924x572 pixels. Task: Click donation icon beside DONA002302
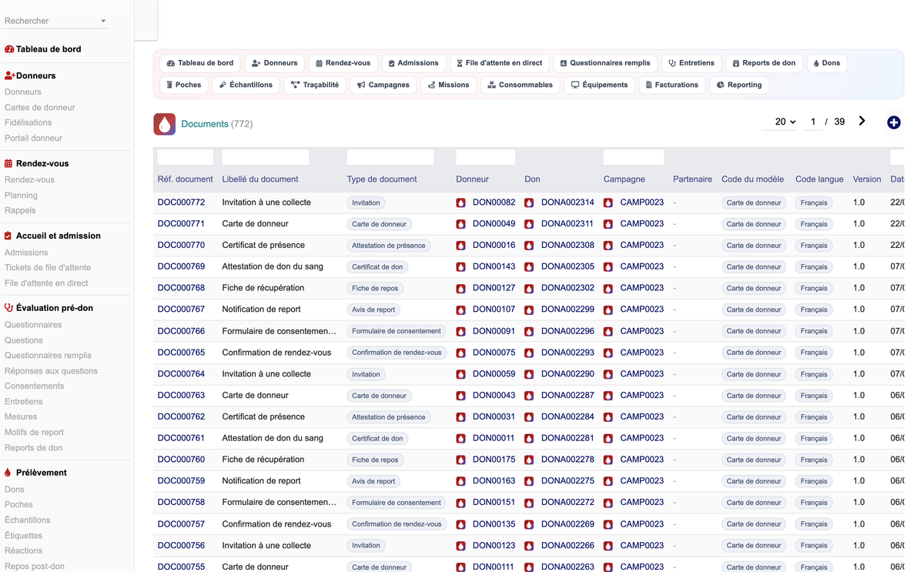tap(529, 288)
